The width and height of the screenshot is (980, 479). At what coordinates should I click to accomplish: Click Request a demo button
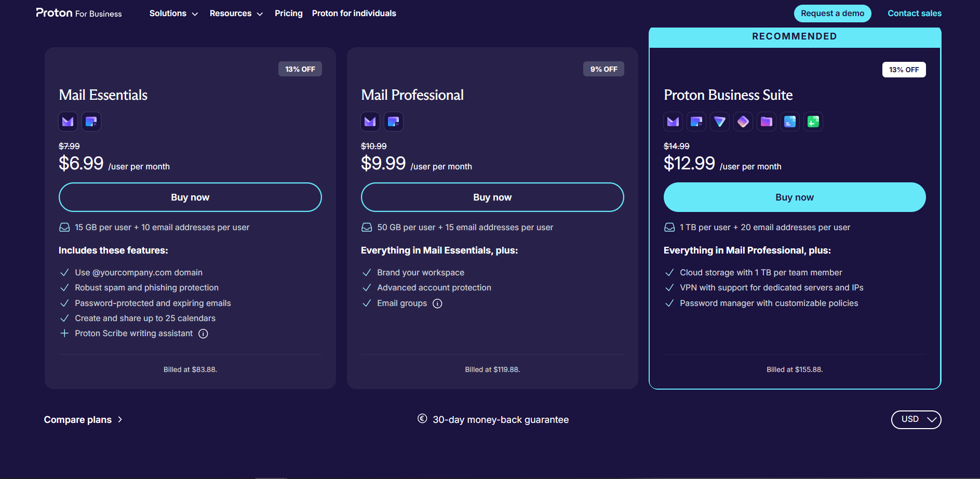(833, 14)
